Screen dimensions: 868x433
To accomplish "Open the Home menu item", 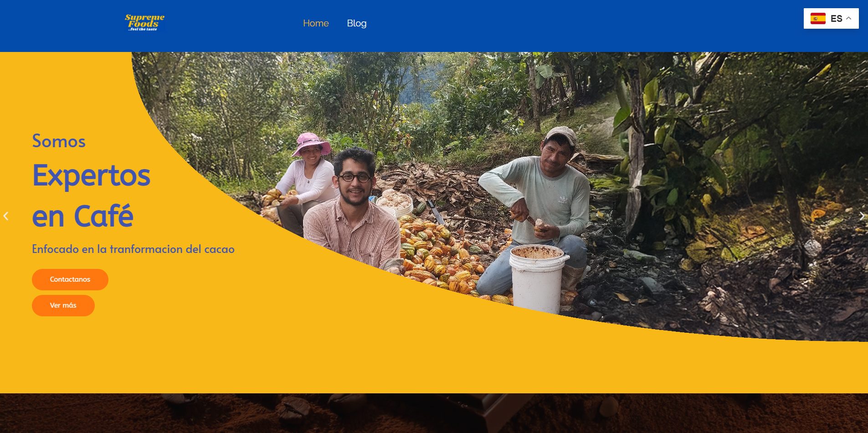I will pos(316,23).
